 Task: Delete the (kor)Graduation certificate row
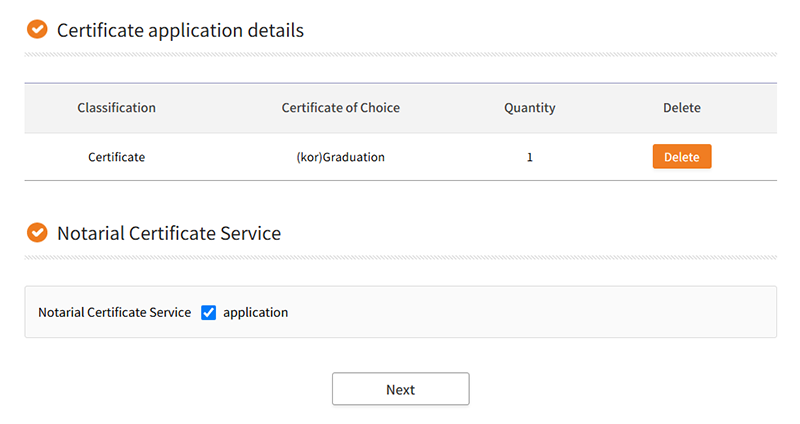coord(681,157)
